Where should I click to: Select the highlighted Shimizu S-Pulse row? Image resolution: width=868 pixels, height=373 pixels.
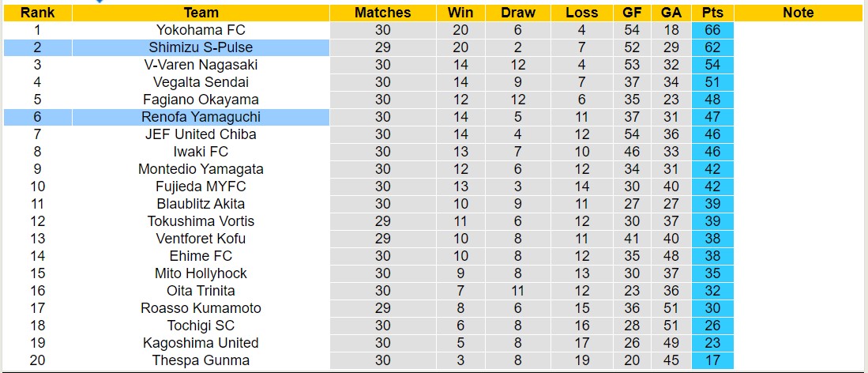(201, 47)
